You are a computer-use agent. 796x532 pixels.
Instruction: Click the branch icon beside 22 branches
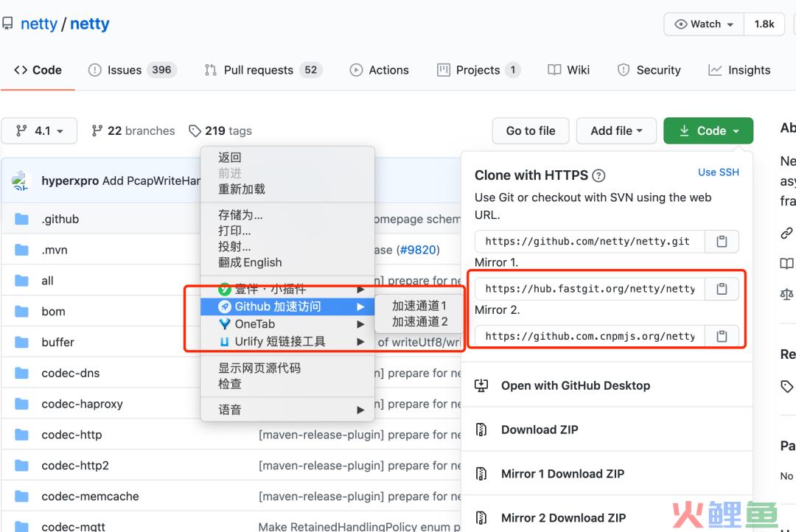coord(97,131)
